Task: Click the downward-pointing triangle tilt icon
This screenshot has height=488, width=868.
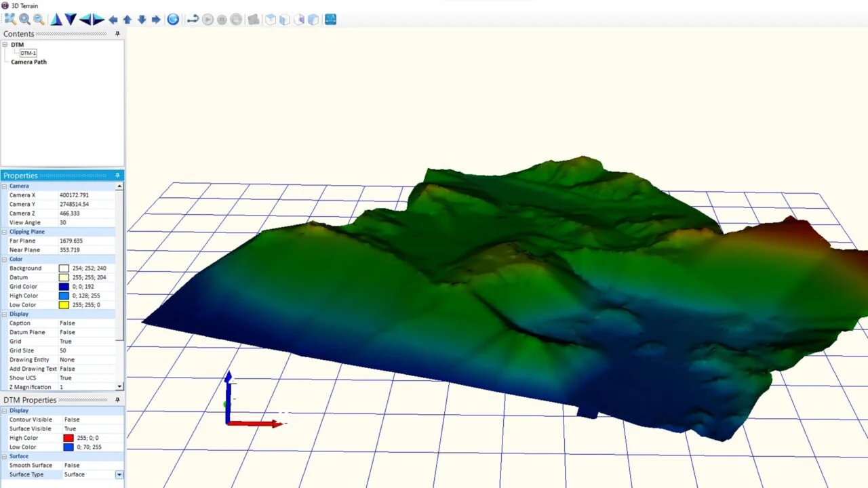Action: tap(70, 20)
